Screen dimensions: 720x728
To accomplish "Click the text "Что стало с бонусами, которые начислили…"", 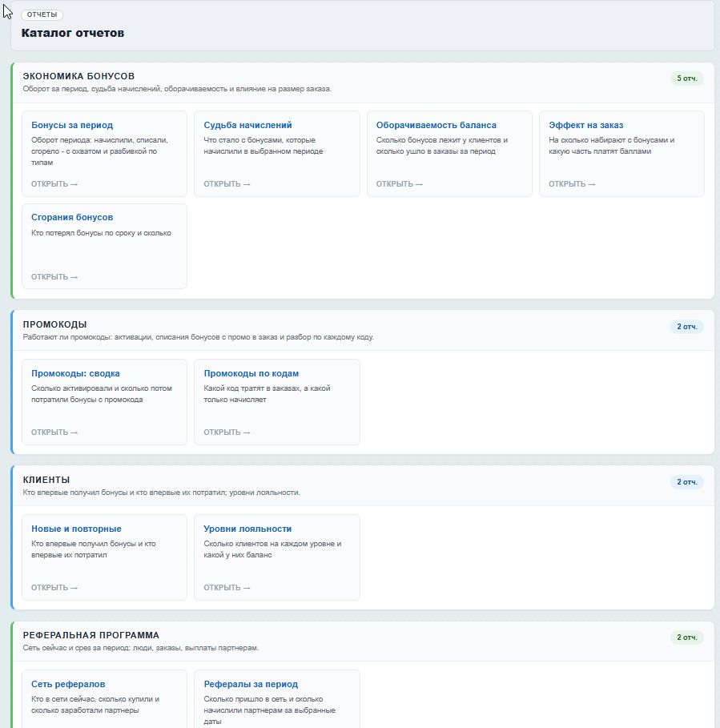I will 263,145.
